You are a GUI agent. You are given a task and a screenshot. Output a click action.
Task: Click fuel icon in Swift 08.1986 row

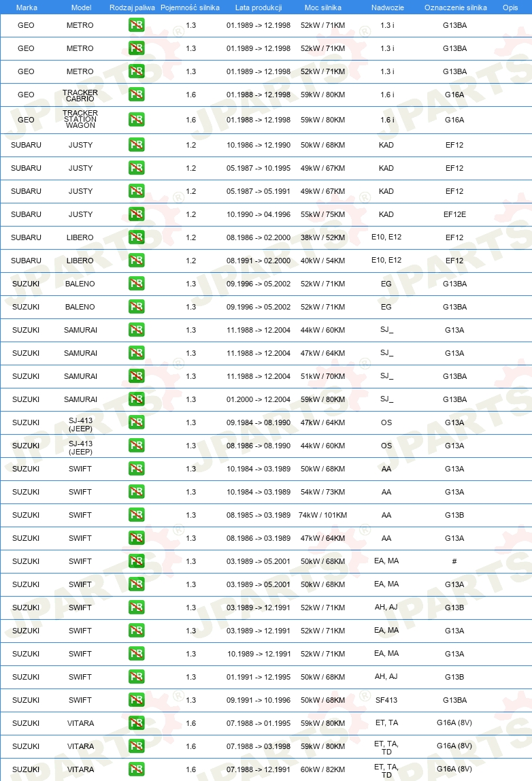[137, 538]
